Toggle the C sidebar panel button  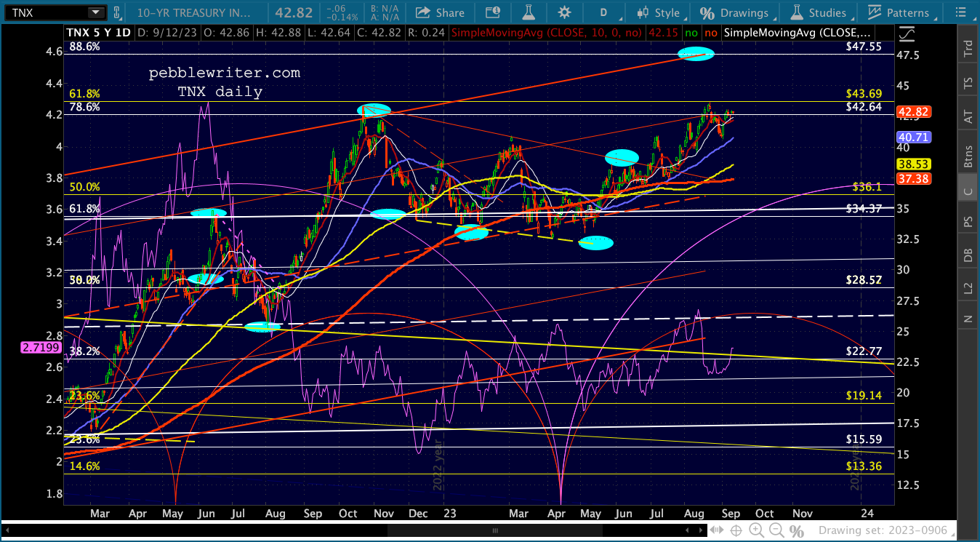[968, 191]
